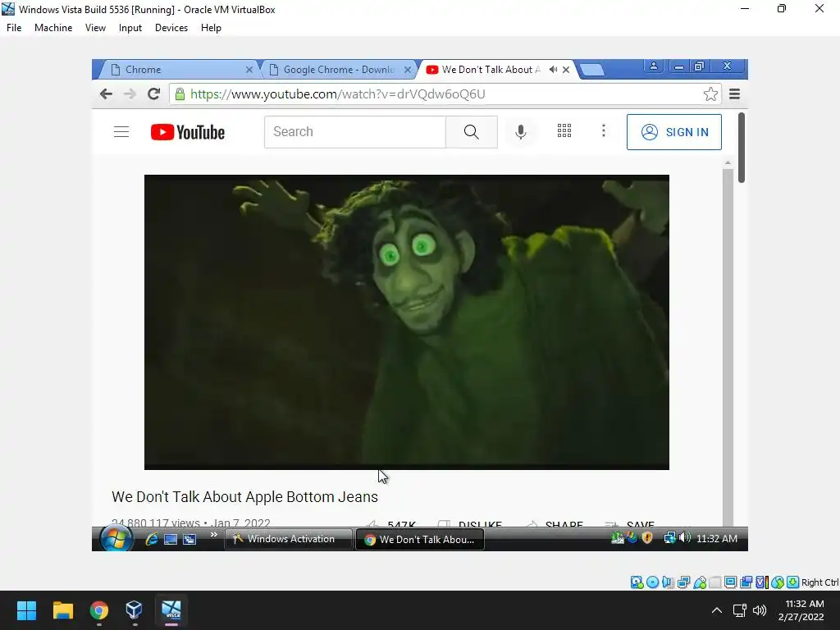This screenshot has width=840, height=630.
Task: Open Chrome from the host taskbar
Action: (x=98, y=610)
